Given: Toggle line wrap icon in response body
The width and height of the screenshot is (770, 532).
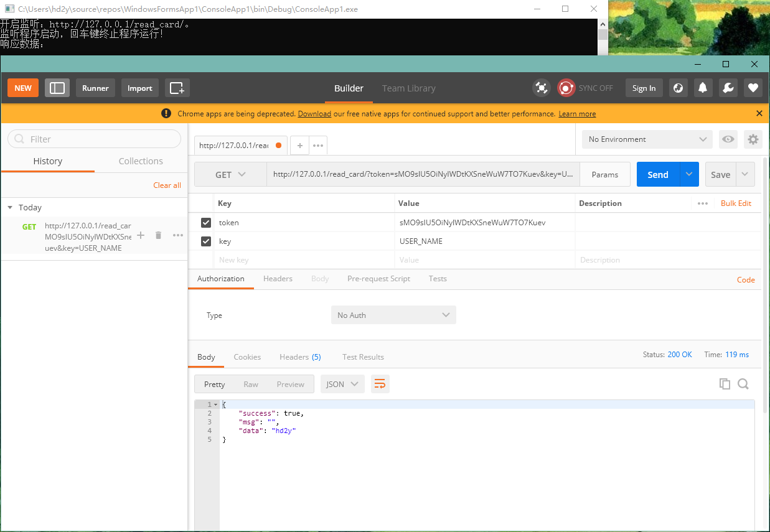Looking at the screenshot, I should [x=380, y=384].
